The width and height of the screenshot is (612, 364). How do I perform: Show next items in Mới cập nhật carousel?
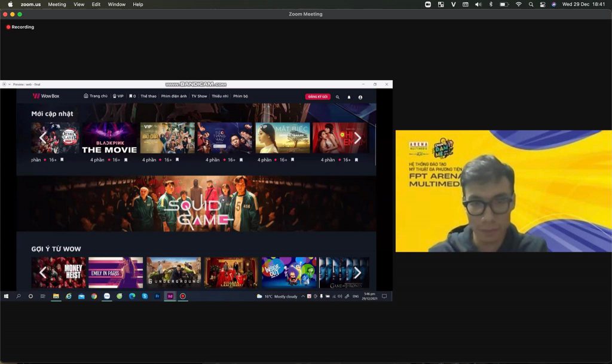click(357, 137)
